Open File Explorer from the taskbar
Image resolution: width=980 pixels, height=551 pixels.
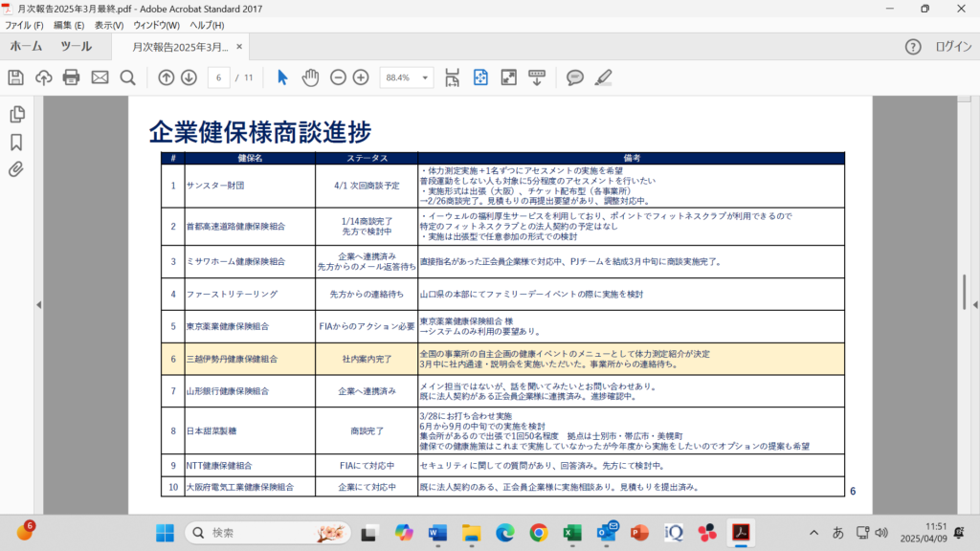(x=471, y=533)
